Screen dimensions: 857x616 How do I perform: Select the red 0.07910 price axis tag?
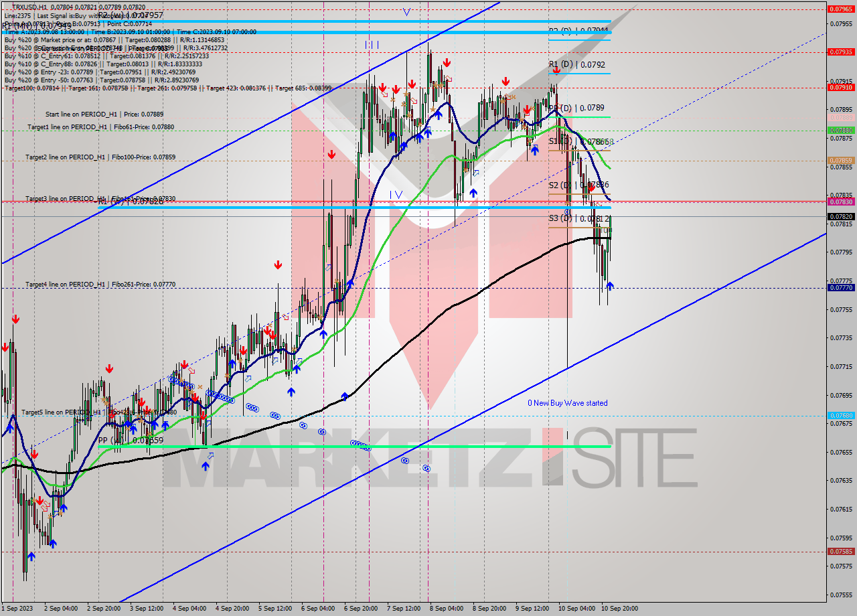click(x=840, y=87)
